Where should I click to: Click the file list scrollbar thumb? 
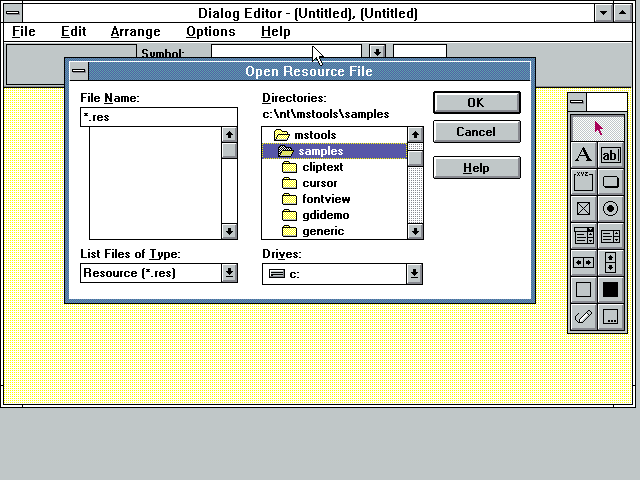[229, 150]
